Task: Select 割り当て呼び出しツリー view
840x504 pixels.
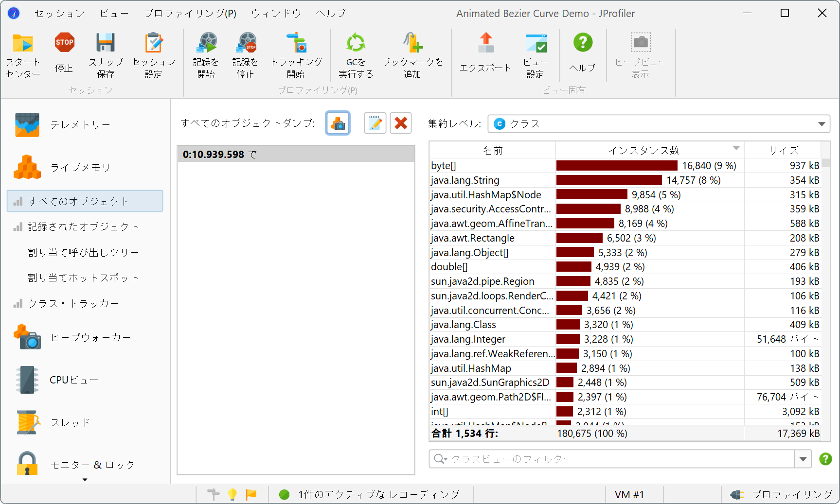Action: pos(85,252)
